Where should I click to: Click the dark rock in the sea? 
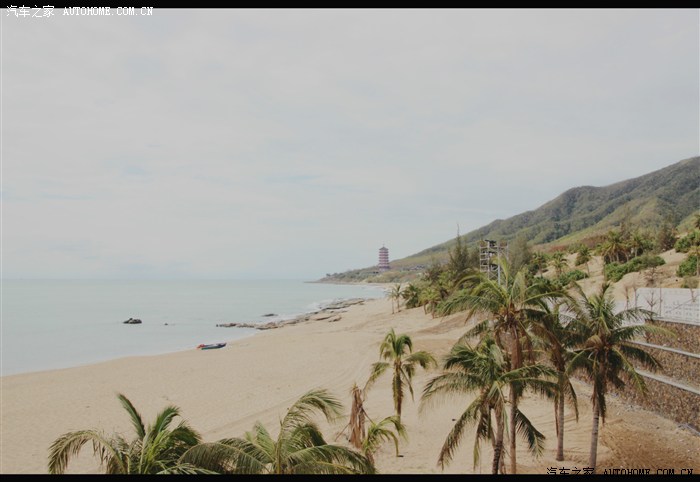point(132,321)
